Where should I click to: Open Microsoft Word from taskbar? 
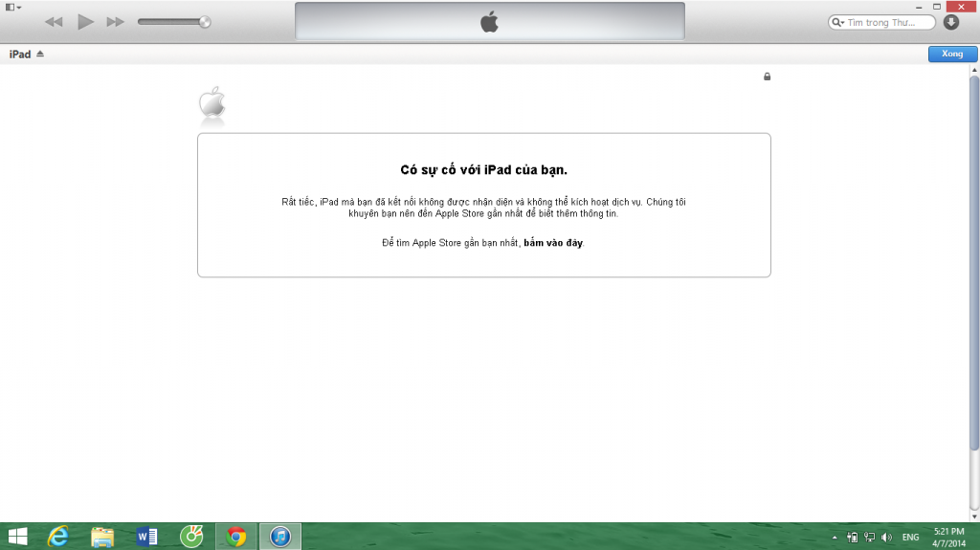[146, 537]
